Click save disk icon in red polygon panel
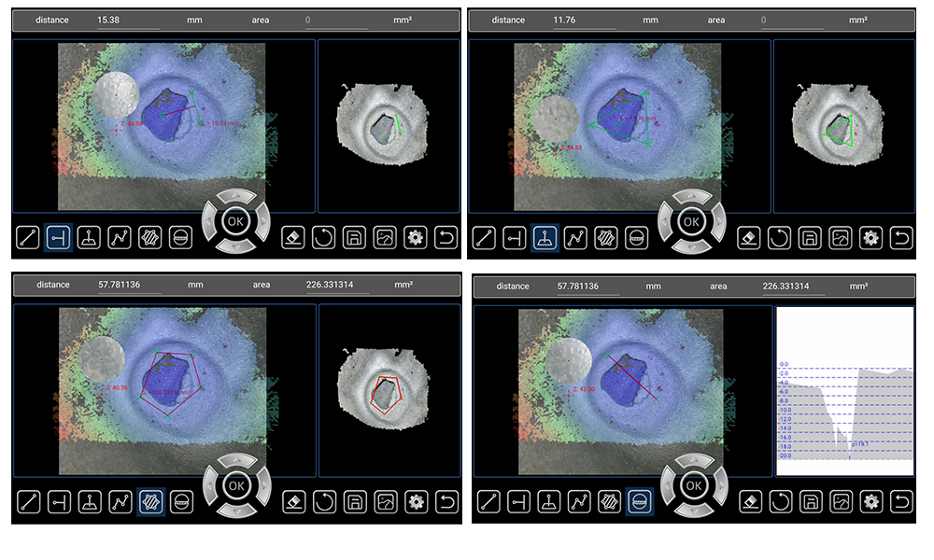Viewport: 934px width, 560px height. [355, 502]
